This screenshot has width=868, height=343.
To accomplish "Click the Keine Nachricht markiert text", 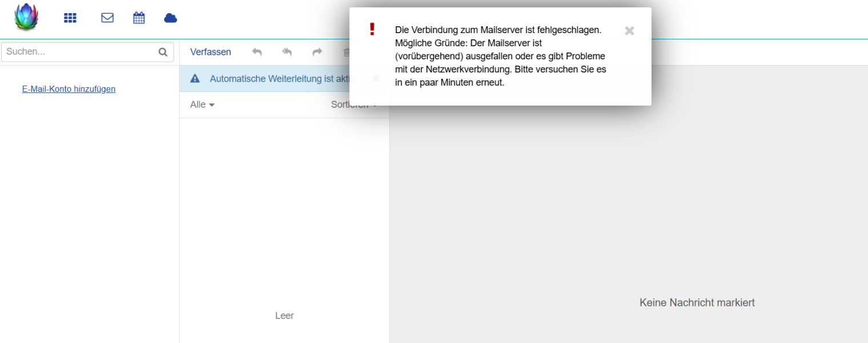I will click(x=697, y=302).
